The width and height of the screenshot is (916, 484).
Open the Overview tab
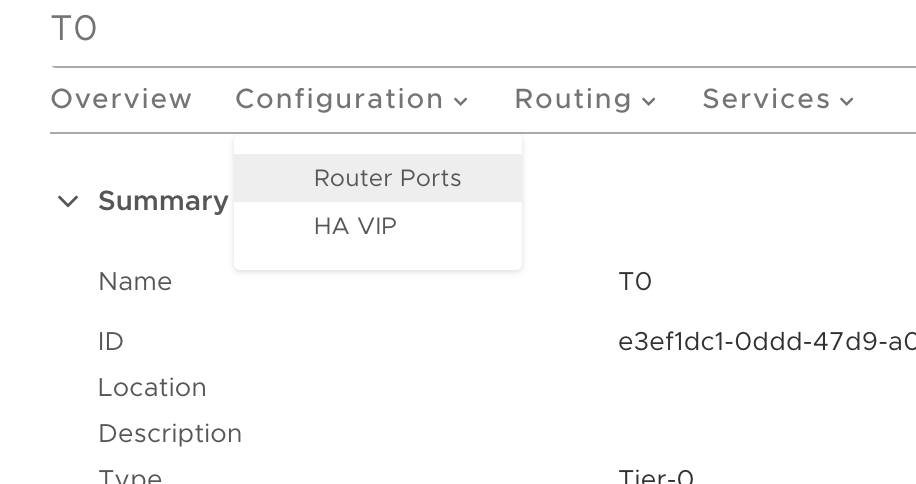pyautogui.click(x=121, y=99)
